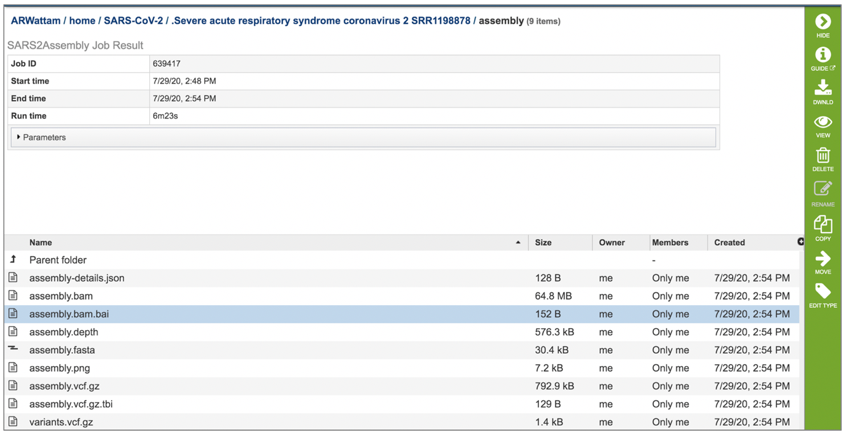This screenshot has height=433, width=845.
Task: Sort the file list by Name column
Action: pyautogui.click(x=40, y=243)
